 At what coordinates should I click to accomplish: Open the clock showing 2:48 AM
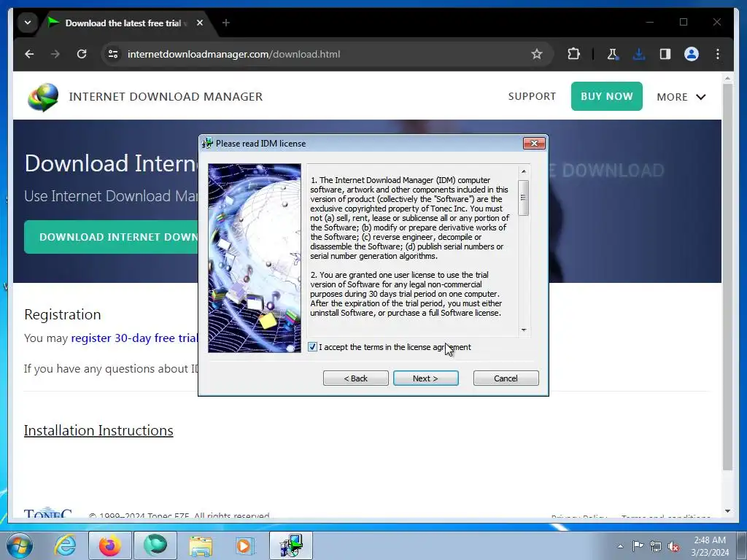point(710,545)
